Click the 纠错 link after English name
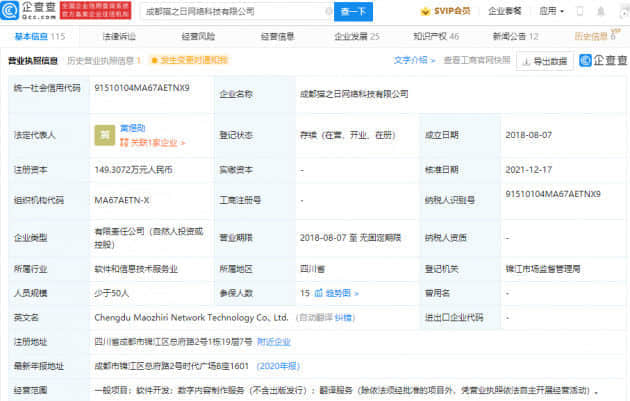Viewport: 630px width, 401px height. 343,318
